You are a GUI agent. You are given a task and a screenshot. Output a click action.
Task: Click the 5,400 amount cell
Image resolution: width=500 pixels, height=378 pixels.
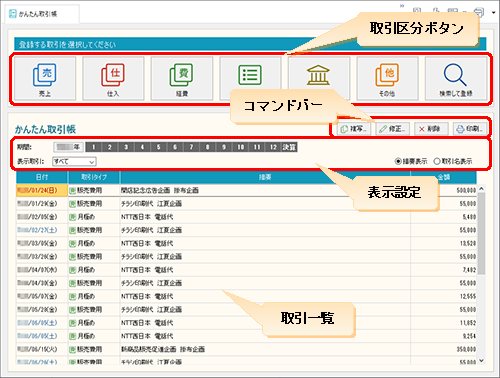pos(444,217)
